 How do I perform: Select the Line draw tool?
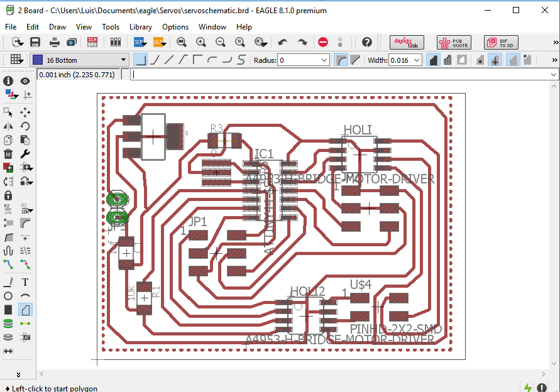coord(8,282)
